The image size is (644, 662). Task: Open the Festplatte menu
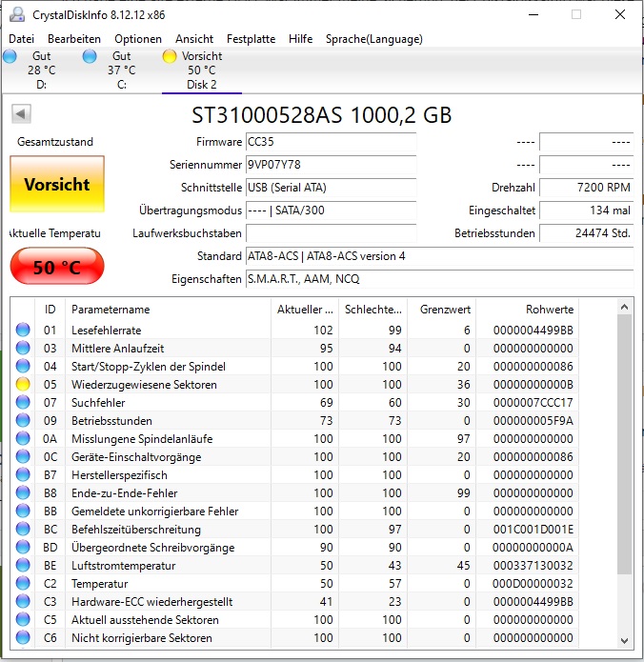pos(251,39)
